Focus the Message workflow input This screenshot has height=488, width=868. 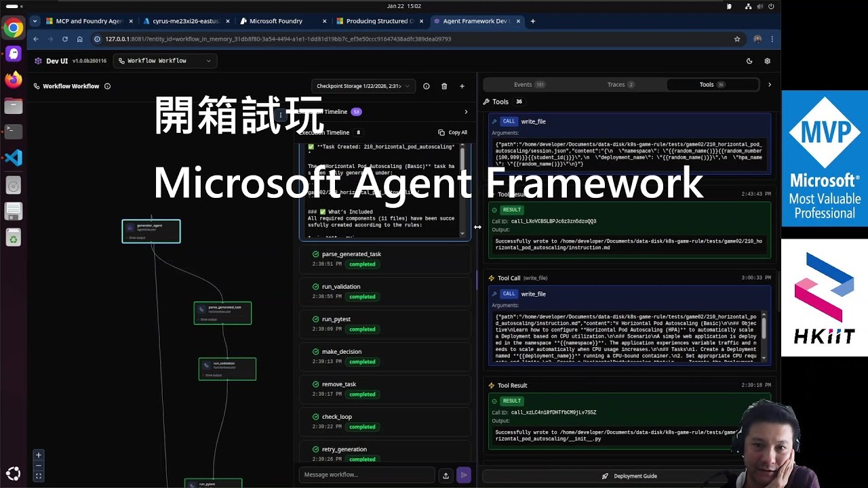coord(366,475)
